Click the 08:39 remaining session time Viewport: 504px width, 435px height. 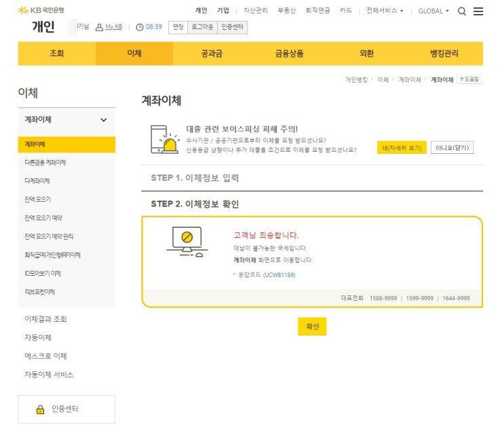[154, 27]
